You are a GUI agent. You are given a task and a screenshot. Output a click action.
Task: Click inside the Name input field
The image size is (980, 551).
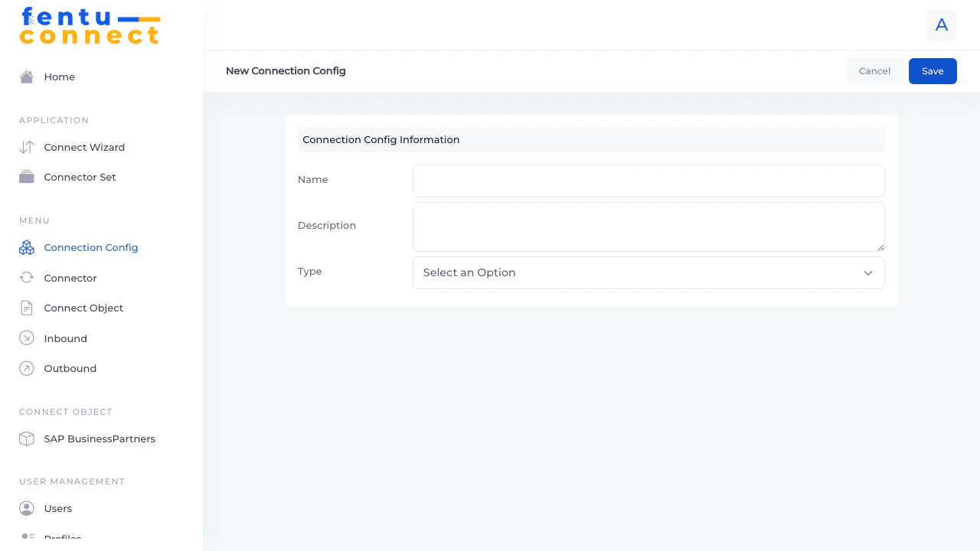click(648, 181)
